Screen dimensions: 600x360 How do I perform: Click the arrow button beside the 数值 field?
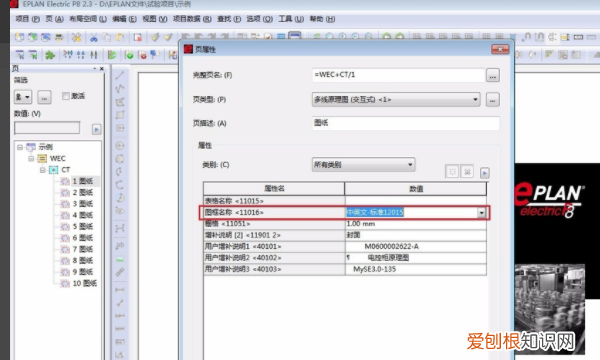click(x=96, y=129)
